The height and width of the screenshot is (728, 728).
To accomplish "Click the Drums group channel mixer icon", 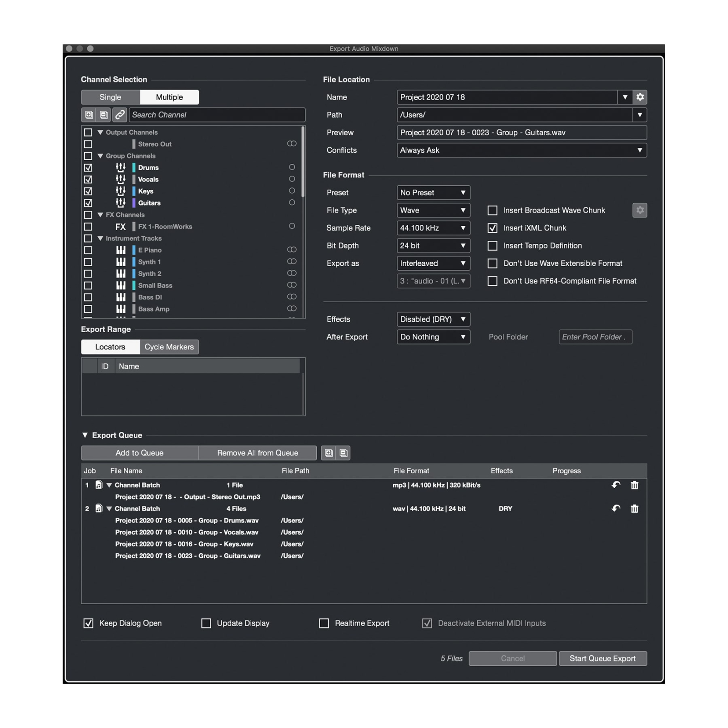I will tap(121, 167).
